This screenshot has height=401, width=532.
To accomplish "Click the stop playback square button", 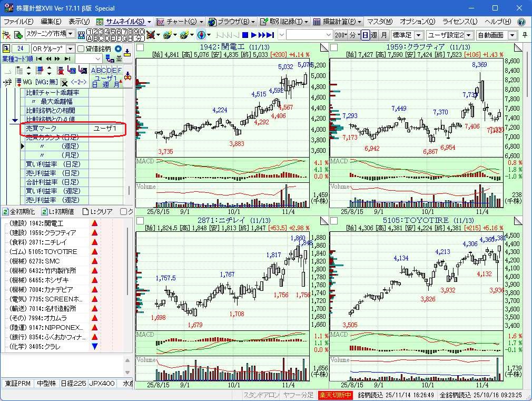I will point(245,35).
